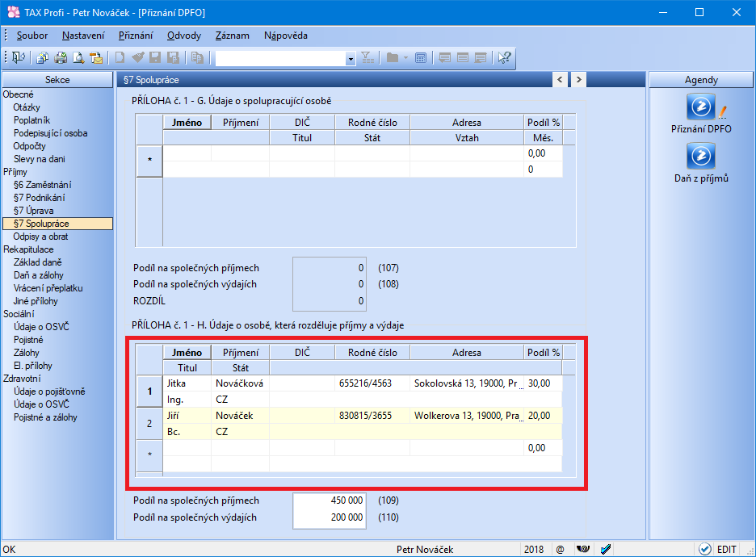Select Slevy na dani section
The width and height of the screenshot is (756, 557).
[39, 159]
